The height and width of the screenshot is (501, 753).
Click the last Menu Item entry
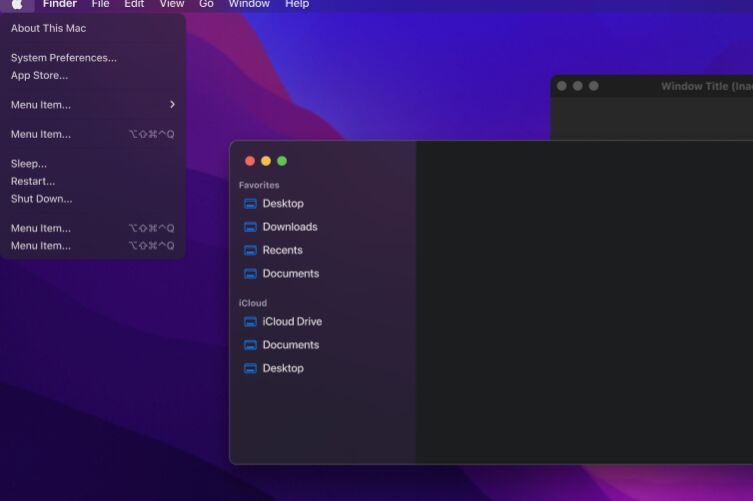click(x=93, y=246)
